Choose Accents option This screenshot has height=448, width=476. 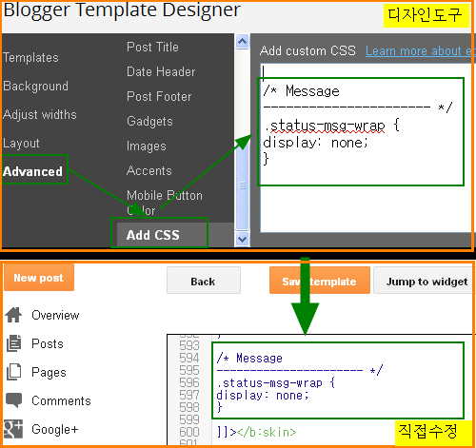[149, 170]
